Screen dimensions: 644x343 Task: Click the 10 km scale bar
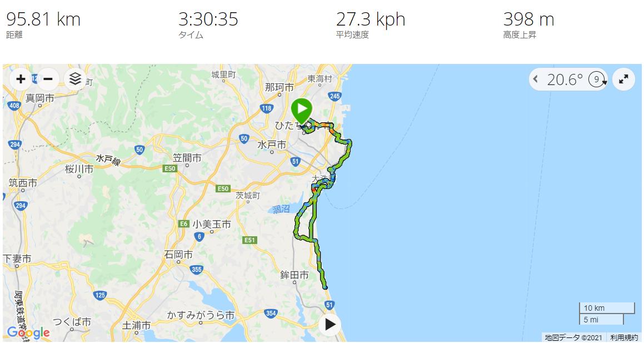coord(607,308)
